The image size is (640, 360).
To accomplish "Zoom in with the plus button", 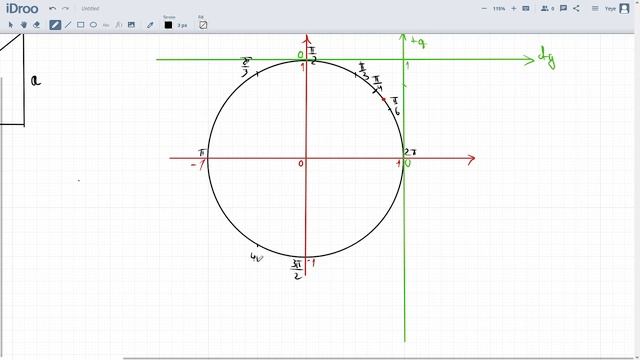I will pos(514,9).
